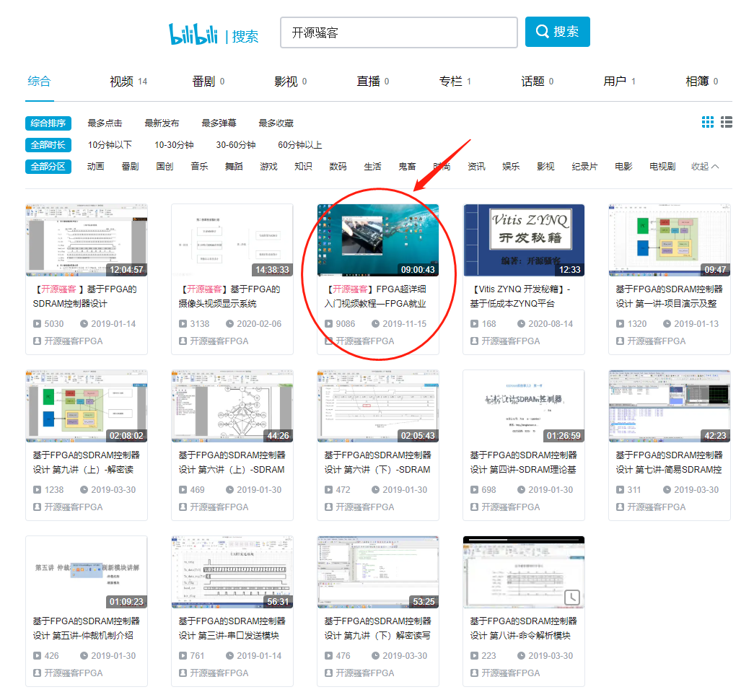
Task: Open the 影视 tab in top navigation
Action: pyautogui.click(x=291, y=82)
